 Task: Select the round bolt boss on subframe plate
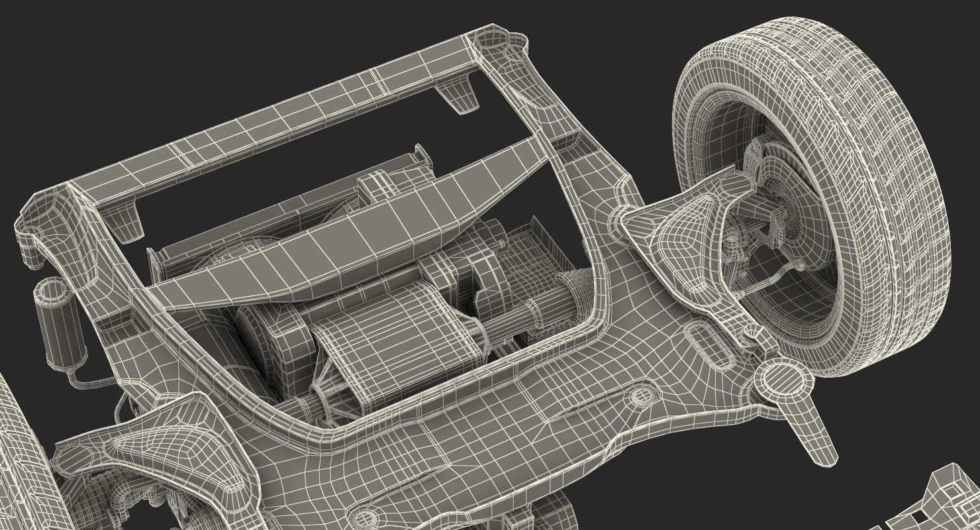(639, 396)
